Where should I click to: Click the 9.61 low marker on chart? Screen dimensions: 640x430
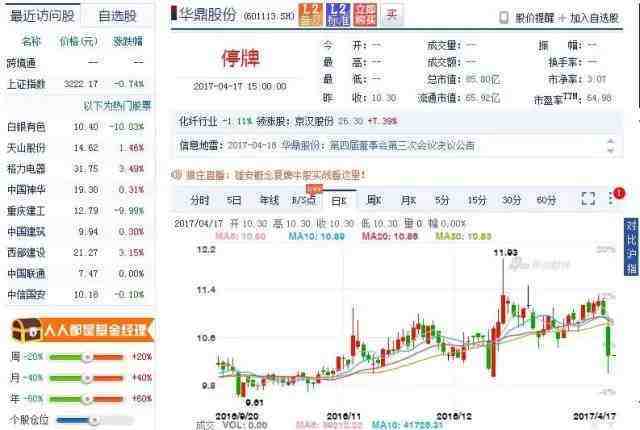coord(255,403)
